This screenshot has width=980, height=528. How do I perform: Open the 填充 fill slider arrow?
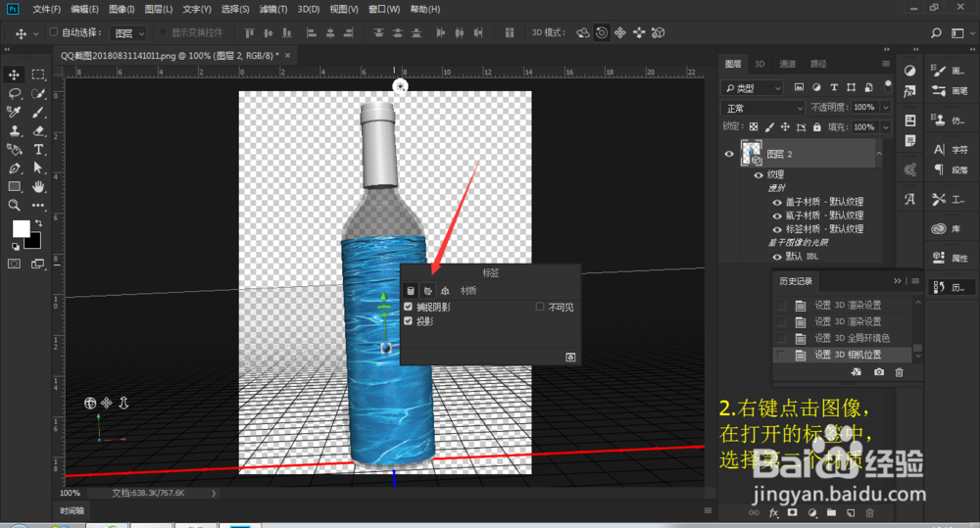point(886,126)
